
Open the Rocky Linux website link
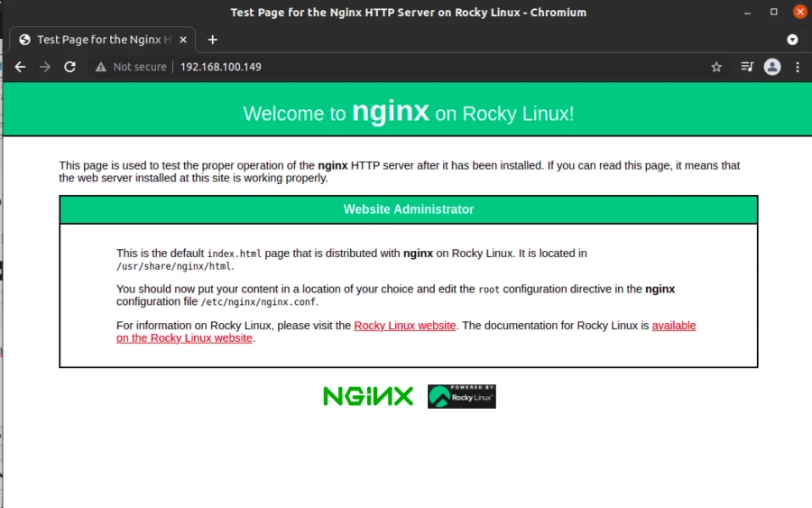pos(404,326)
